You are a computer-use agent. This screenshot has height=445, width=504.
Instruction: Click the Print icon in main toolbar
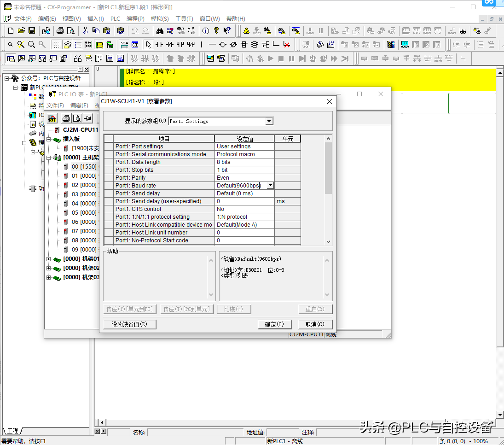(x=60, y=31)
